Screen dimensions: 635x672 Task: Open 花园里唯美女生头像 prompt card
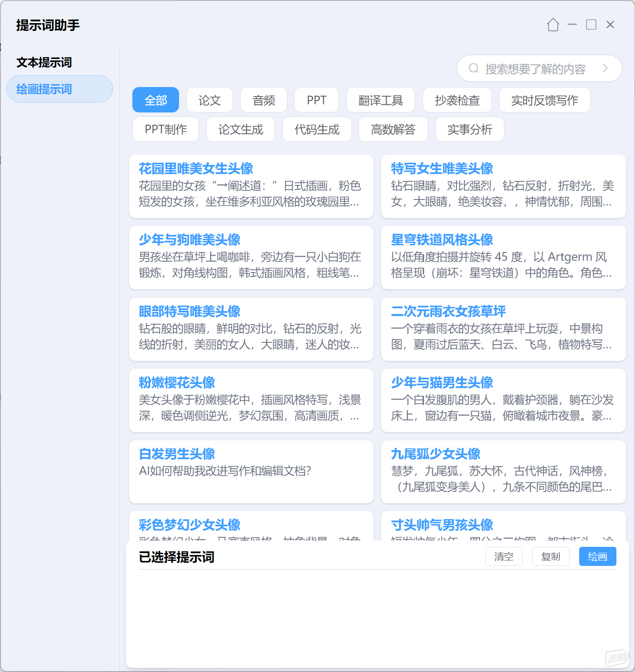pyautogui.click(x=251, y=186)
